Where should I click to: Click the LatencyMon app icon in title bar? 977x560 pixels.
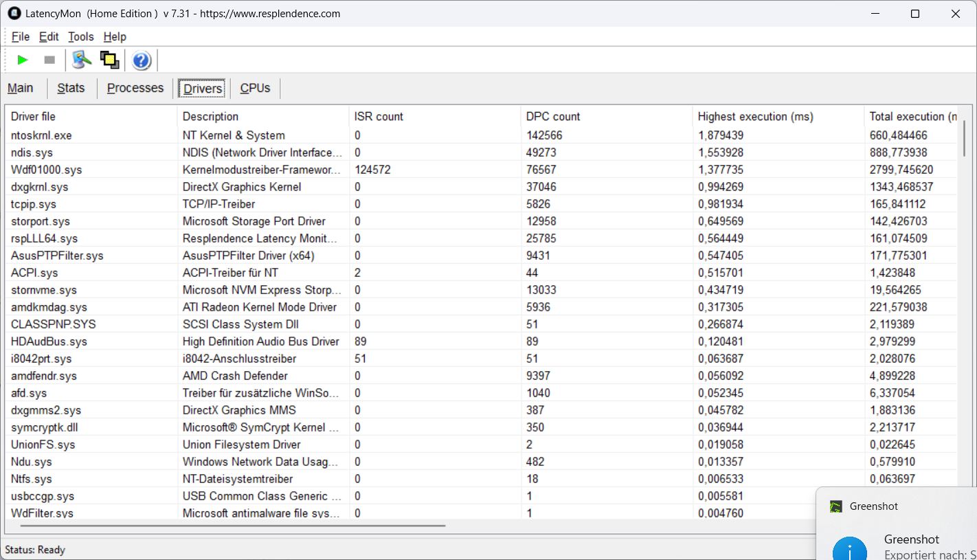pyautogui.click(x=14, y=13)
